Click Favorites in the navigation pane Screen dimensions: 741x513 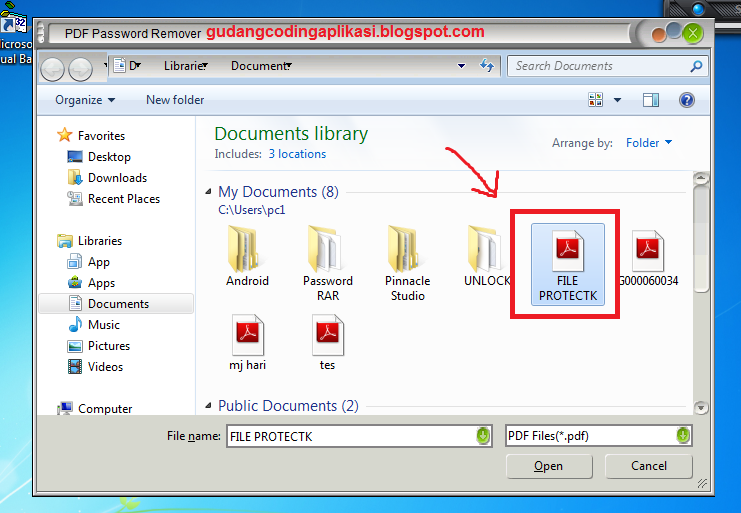tap(101, 136)
